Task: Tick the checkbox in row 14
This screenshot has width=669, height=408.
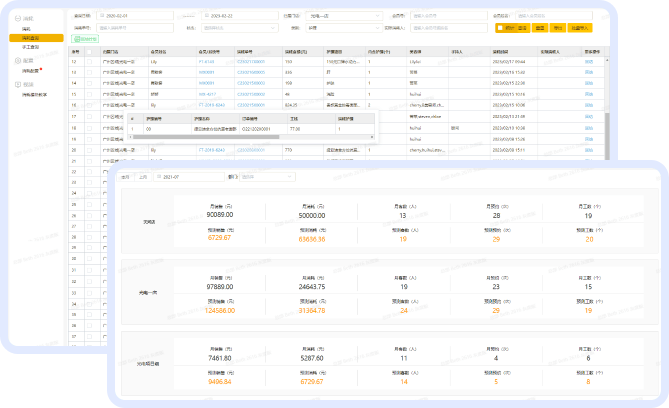Action: 89,83
